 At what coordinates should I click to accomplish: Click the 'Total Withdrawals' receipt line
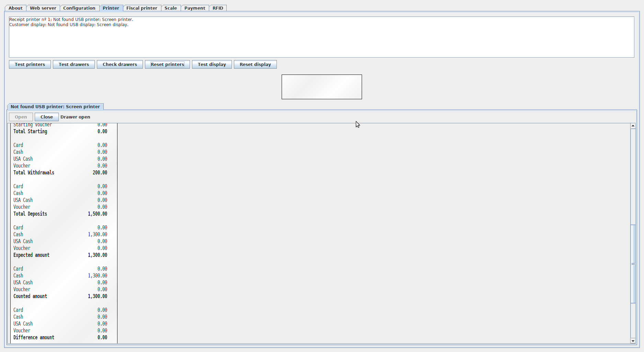(60, 173)
